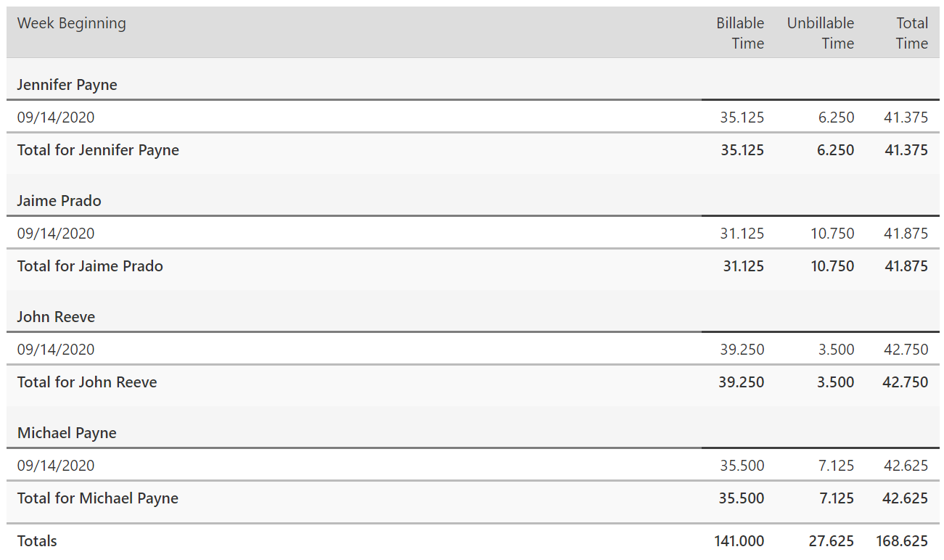This screenshot has width=944, height=560.
Task: Click the 09/14/2020 date under John Reeve
Action: (x=56, y=349)
